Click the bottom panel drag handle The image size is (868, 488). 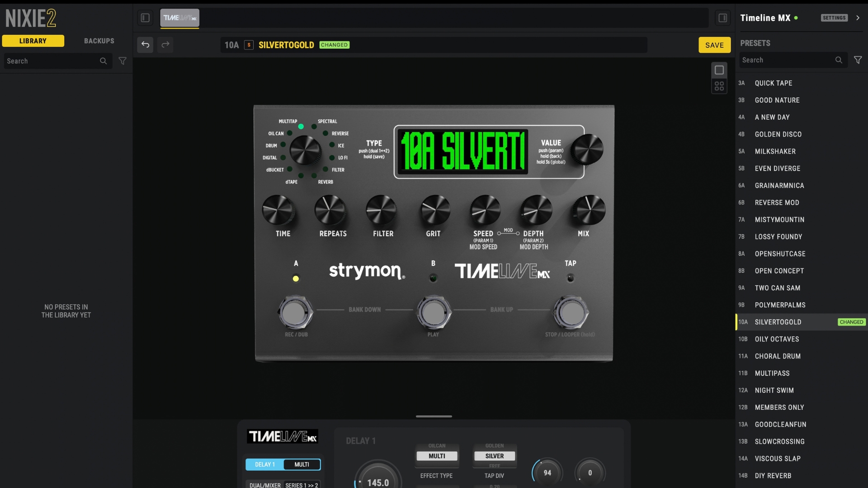pos(434,416)
